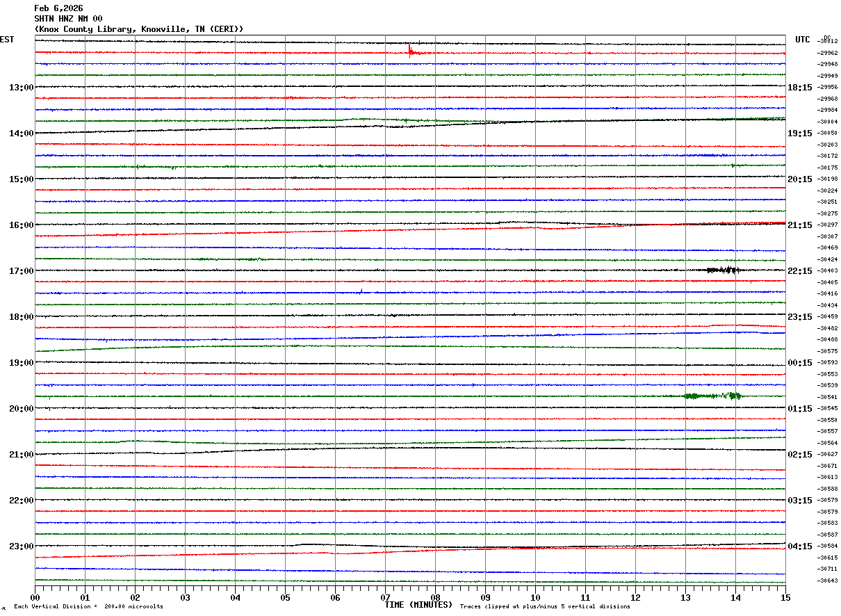The height and width of the screenshot is (616, 841).
Task: Click the 'EST' time zone label
Action: (x=7, y=40)
